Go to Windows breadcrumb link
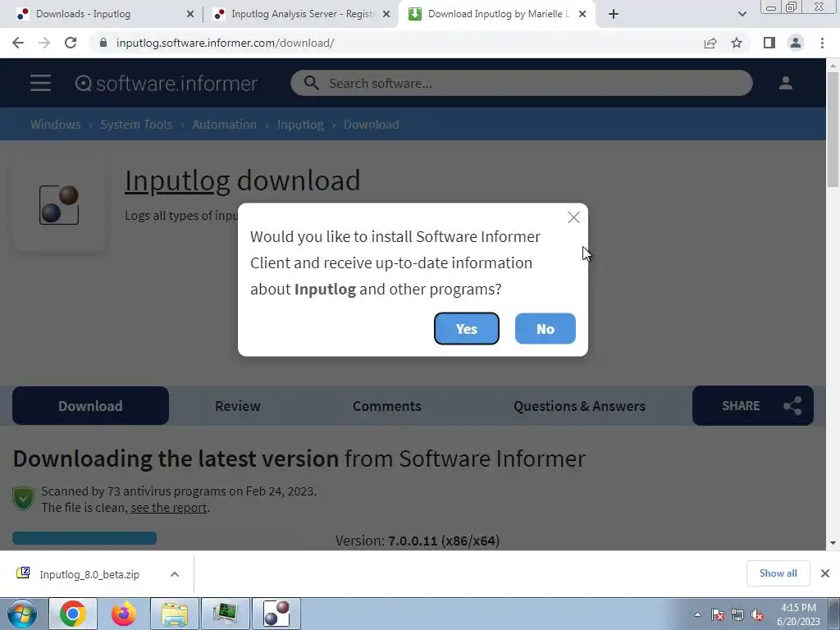Viewport: 840px width, 630px height. [x=55, y=125]
